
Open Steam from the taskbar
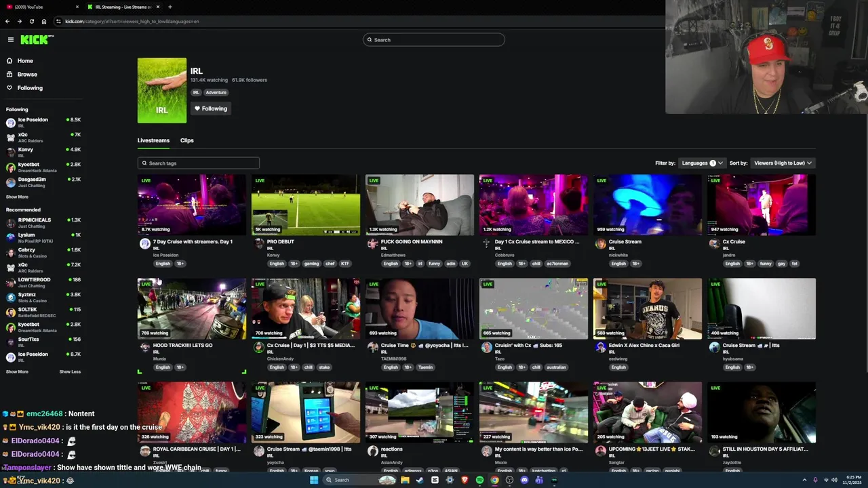pyautogui.click(x=420, y=480)
